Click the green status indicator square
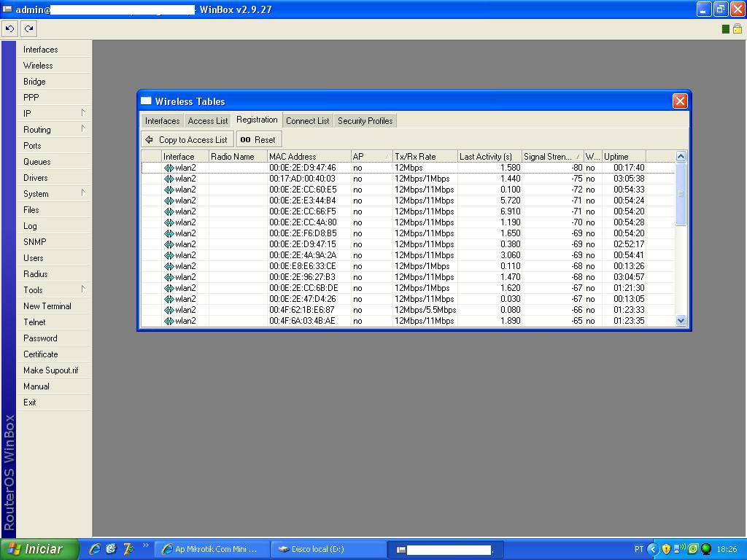The height and width of the screenshot is (560, 747). tap(726, 29)
